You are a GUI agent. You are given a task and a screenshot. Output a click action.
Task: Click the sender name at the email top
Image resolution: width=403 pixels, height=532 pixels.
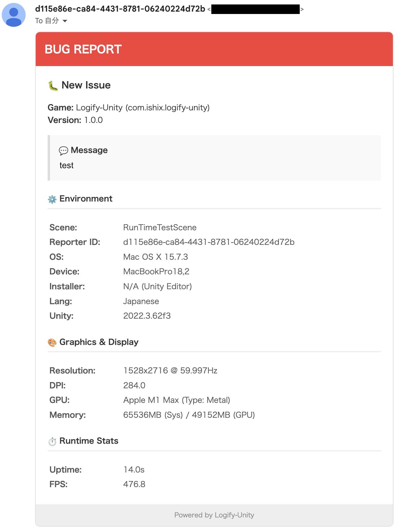click(x=120, y=9)
